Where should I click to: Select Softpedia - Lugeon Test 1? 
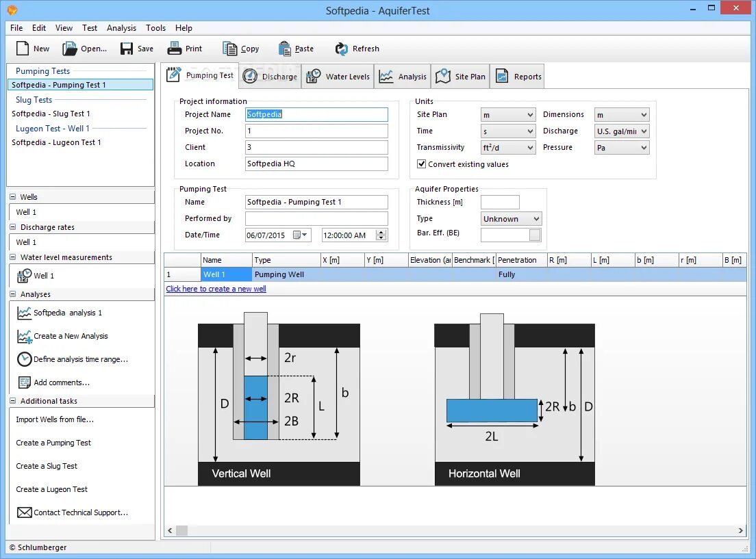tap(56, 142)
